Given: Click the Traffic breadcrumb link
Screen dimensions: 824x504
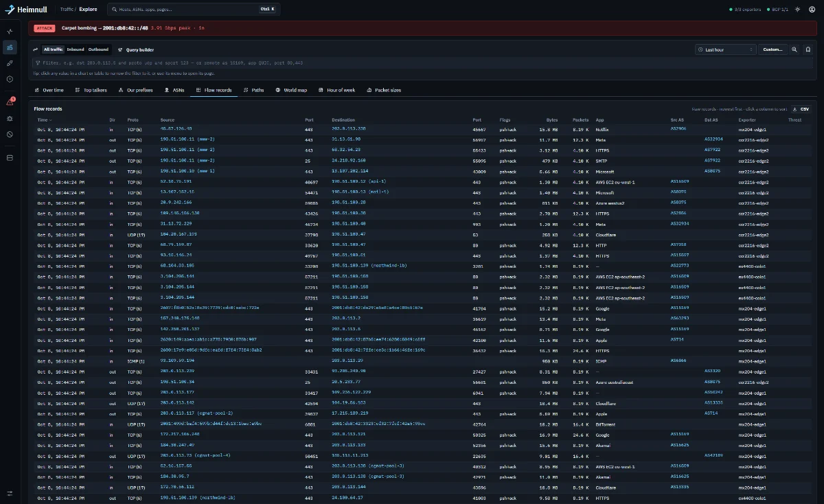Looking at the screenshot, I should coord(67,10).
